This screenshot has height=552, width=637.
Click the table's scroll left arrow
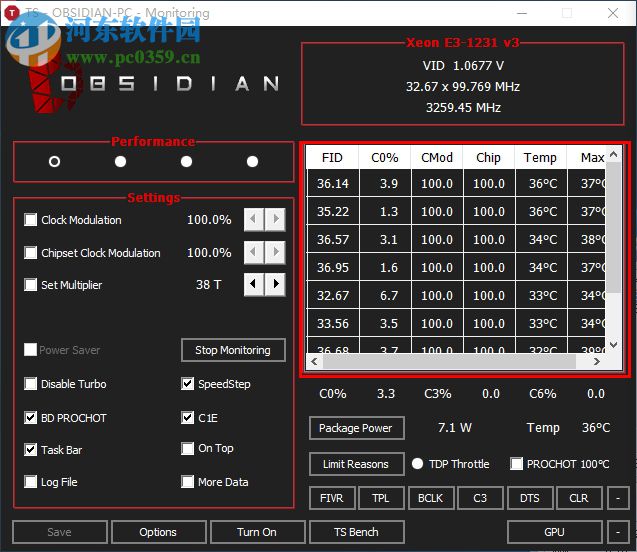[314, 361]
